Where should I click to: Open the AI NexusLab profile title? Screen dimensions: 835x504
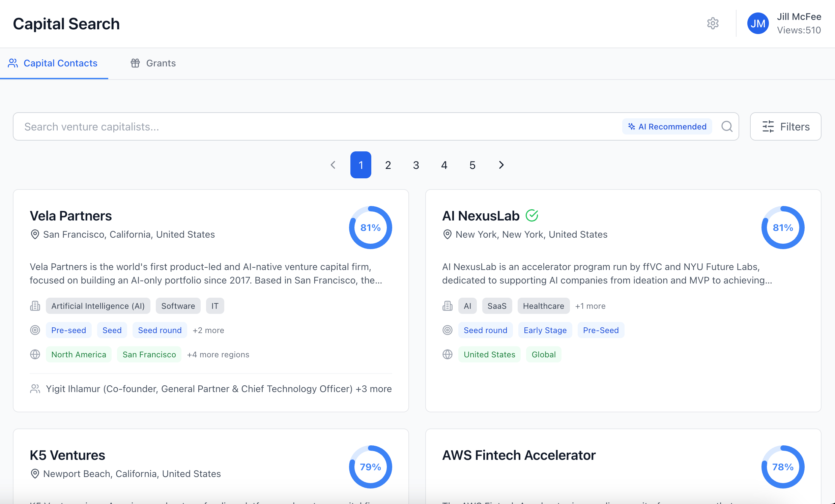[x=481, y=216]
